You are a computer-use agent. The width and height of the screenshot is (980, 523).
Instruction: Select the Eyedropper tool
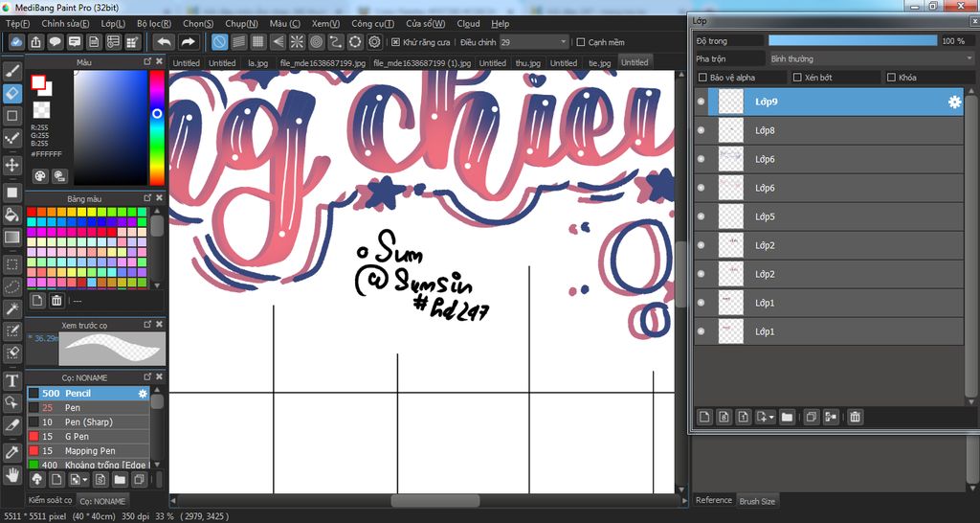(11, 452)
